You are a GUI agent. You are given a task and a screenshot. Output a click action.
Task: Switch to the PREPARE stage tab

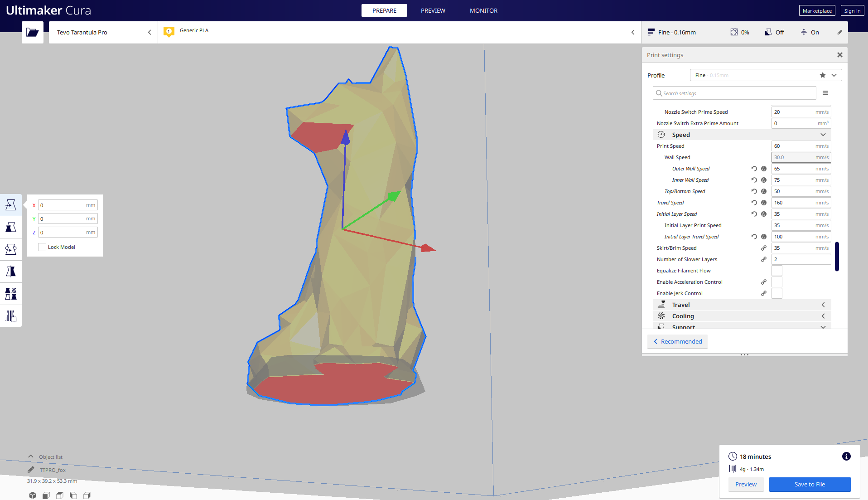click(x=384, y=10)
